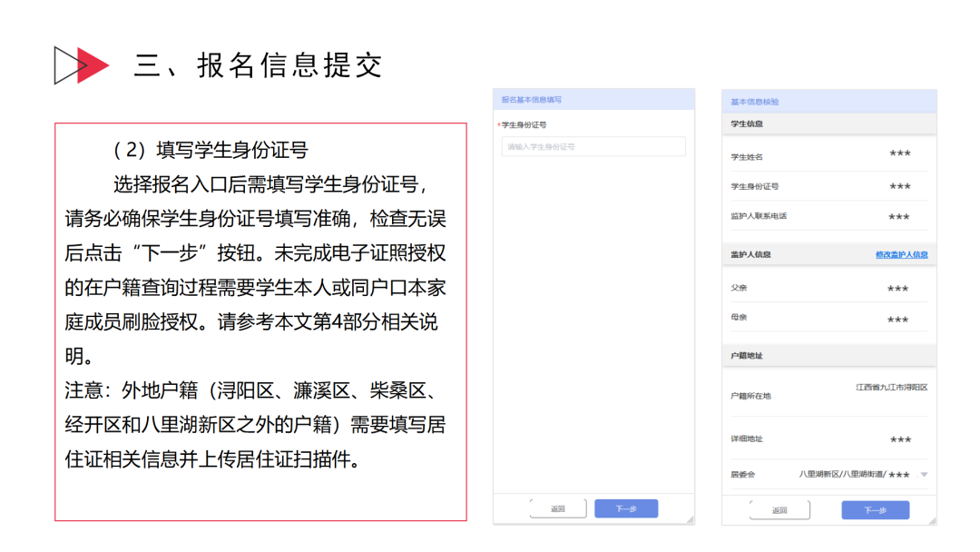This screenshot has height=552, width=980.
Task: Select the 母亲 row value
Action: point(897,320)
